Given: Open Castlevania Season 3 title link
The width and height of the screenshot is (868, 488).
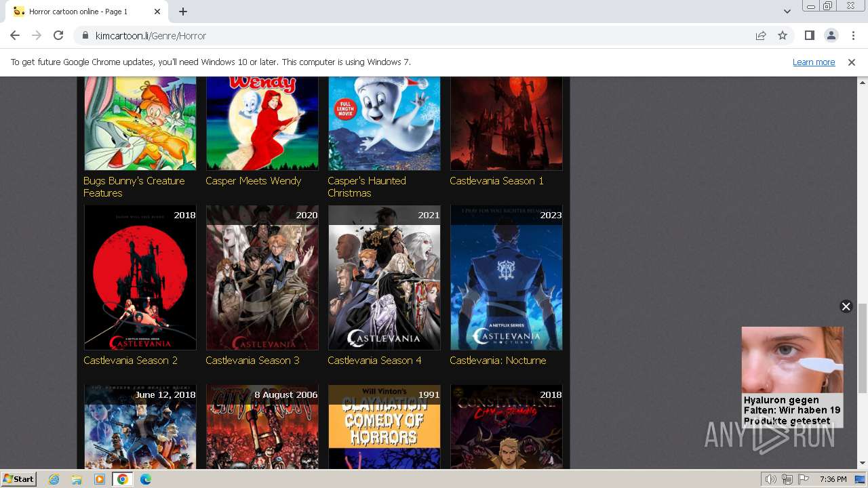Looking at the screenshot, I should tap(252, 361).
